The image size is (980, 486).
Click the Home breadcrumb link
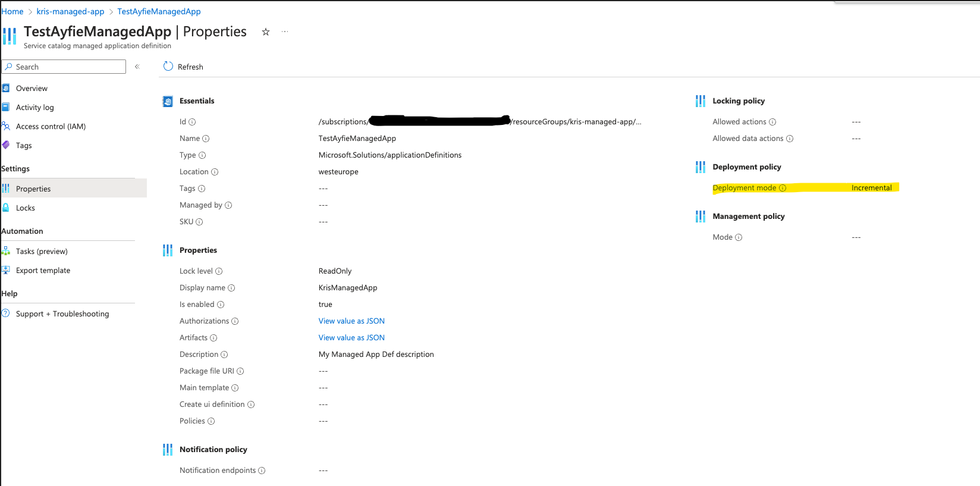[x=12, y=11]
